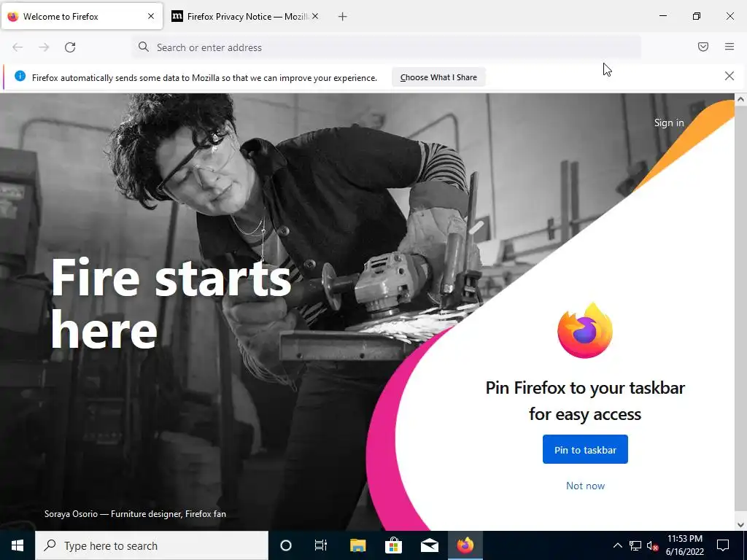Switch to Firefox Privacy Notice tab
The image size is (747, 560).
[x=245, y=17]
